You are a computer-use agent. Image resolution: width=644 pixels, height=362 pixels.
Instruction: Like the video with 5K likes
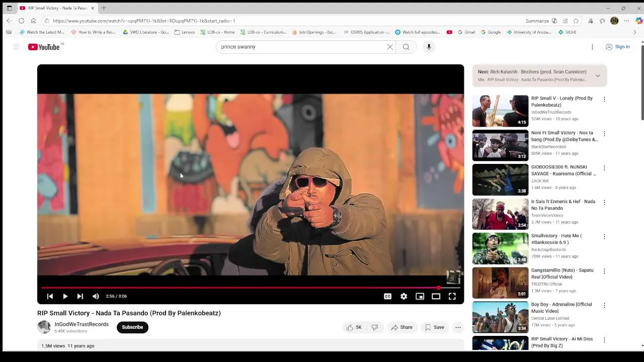click(354, 327)
